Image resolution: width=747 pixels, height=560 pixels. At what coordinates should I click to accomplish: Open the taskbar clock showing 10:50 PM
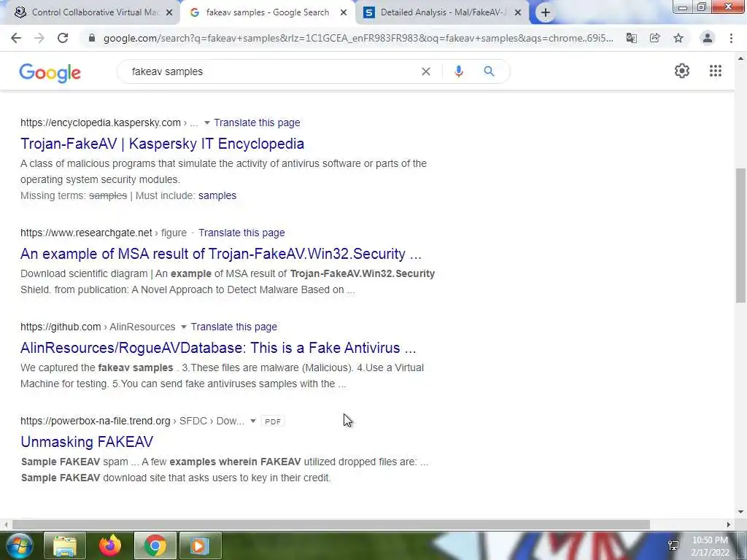(x=710, y=546)
